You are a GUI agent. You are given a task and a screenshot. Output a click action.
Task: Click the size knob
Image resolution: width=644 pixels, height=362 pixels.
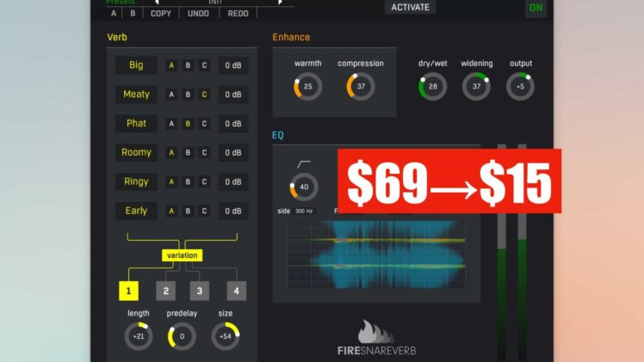pyautogui.click(x=226, y=336)
